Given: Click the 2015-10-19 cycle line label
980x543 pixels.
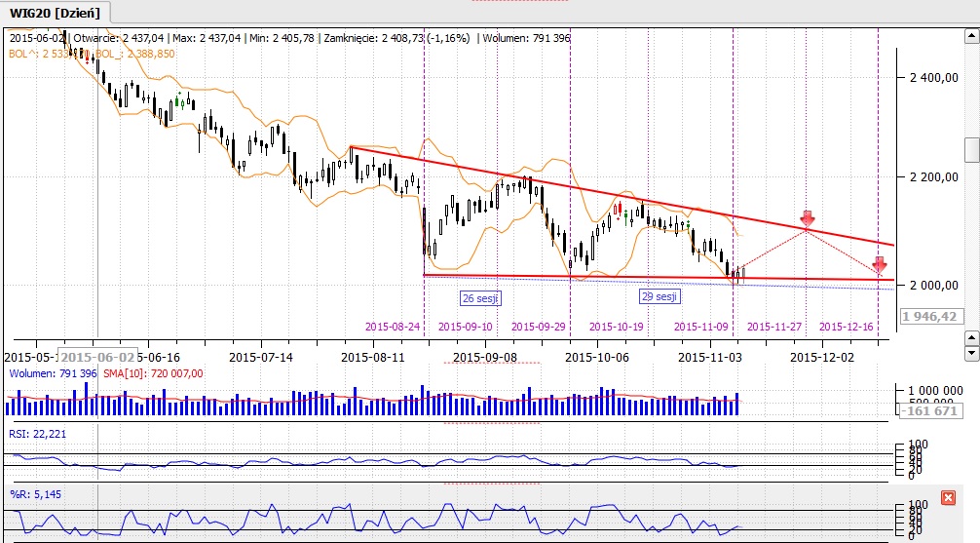Looking at the screenshot, I should click(618, 327).
